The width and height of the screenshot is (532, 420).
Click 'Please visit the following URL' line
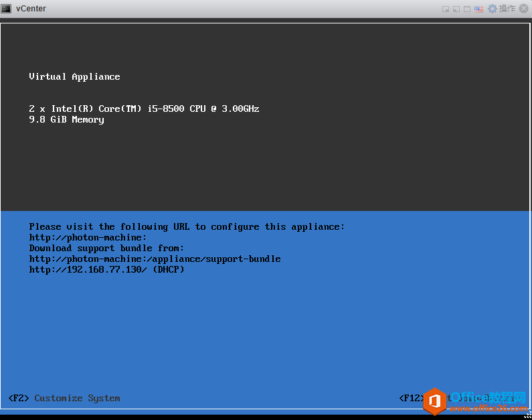[187, 227]
